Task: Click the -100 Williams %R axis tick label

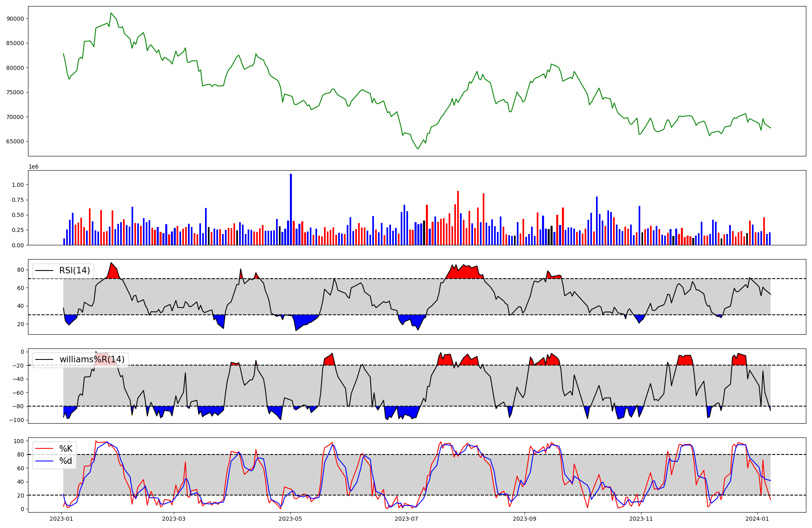Action: tap(17, 420)
